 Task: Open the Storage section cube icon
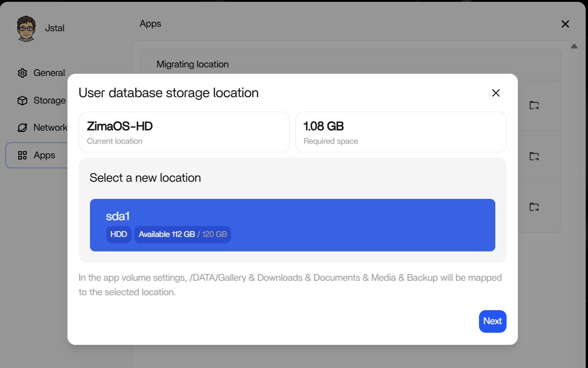[x=22, y=100]
